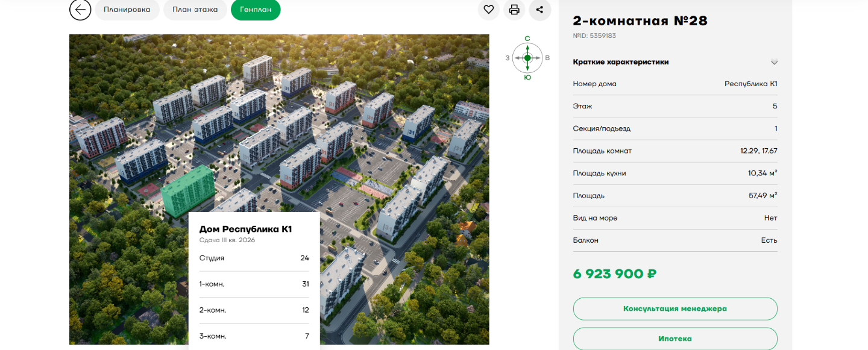Click the price 6 923 900 ₽
The width and height of the screenshot is (868, 350).
(614, 274)
